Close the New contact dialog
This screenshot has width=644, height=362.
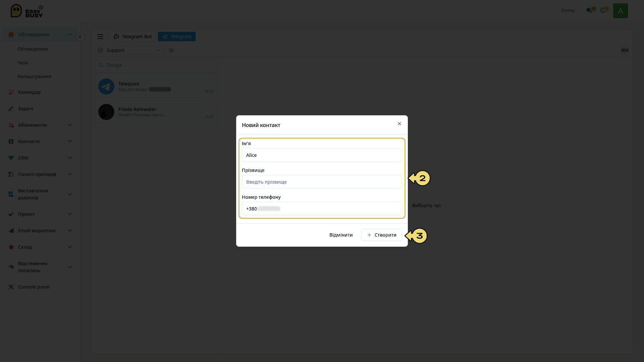[399, 124]
